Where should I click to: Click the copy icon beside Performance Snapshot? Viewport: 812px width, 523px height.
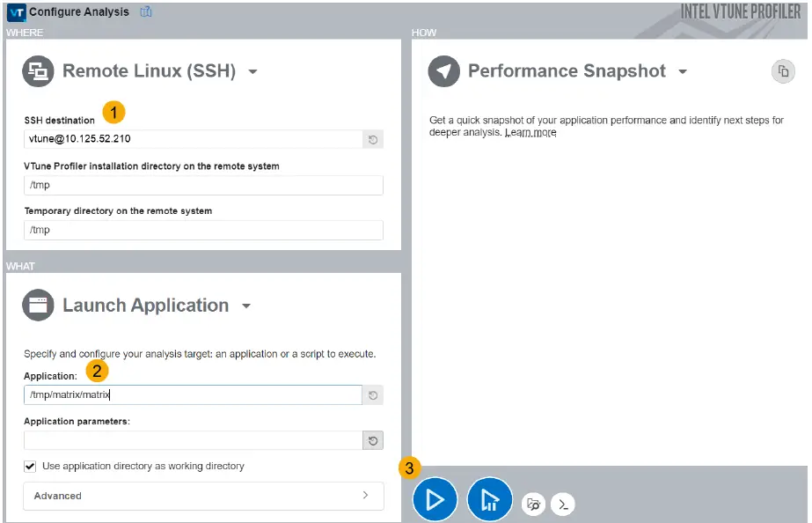783,71
